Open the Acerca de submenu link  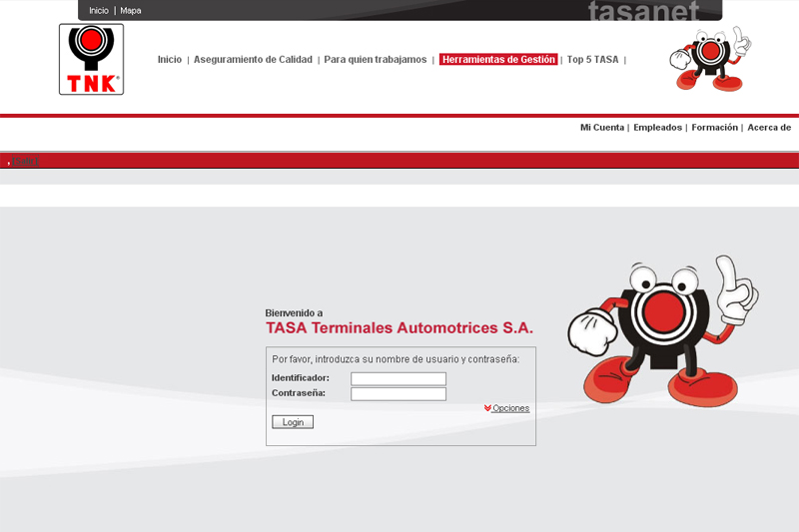point(769,128)
